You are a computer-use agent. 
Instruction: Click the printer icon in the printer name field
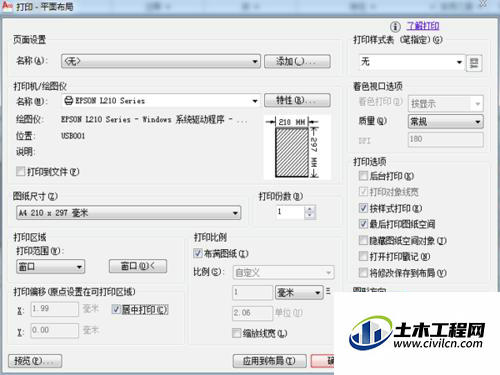coord(68,100)
